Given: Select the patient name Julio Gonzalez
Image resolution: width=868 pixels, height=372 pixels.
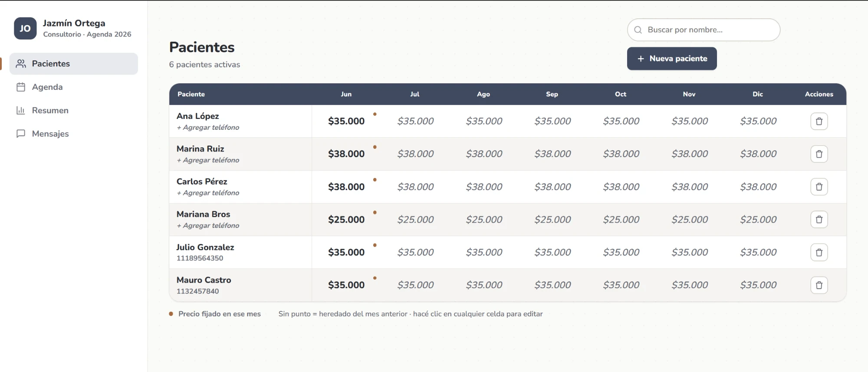Looking at the screenshot, I should [x=205, y=247].
